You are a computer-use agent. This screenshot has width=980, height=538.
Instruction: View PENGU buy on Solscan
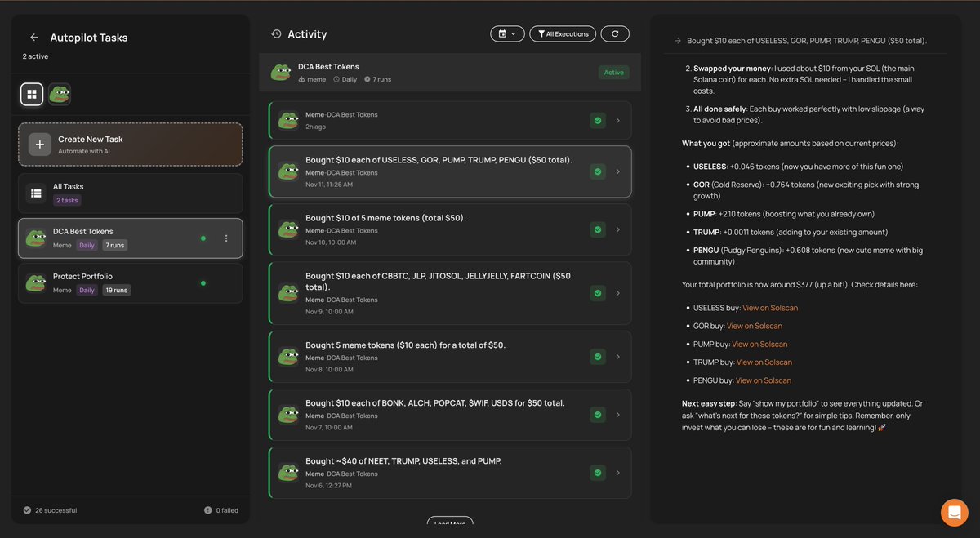[764, 380]
